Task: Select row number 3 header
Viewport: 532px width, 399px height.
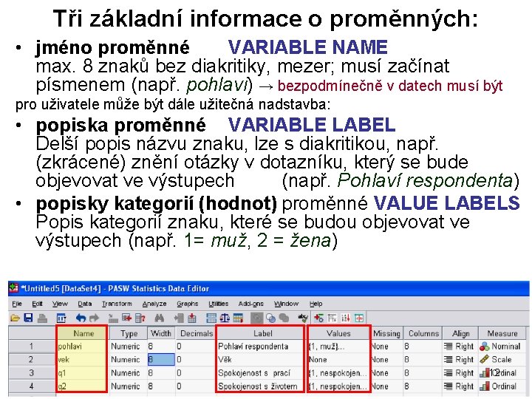Action: 32,373
